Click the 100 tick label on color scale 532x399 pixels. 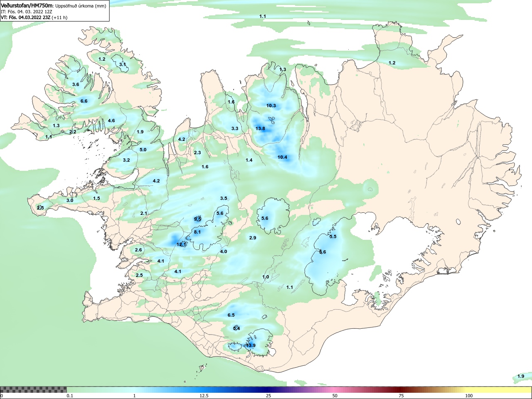pyautogui.click(x=469, y=396)
